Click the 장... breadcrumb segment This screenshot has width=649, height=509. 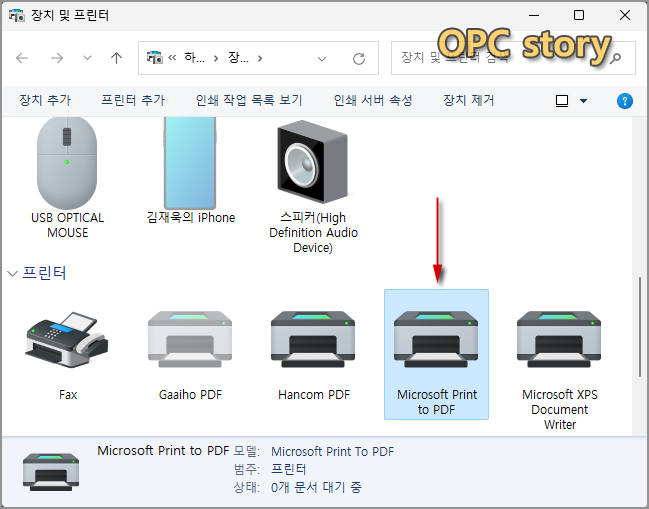click(x=238, y=58)
